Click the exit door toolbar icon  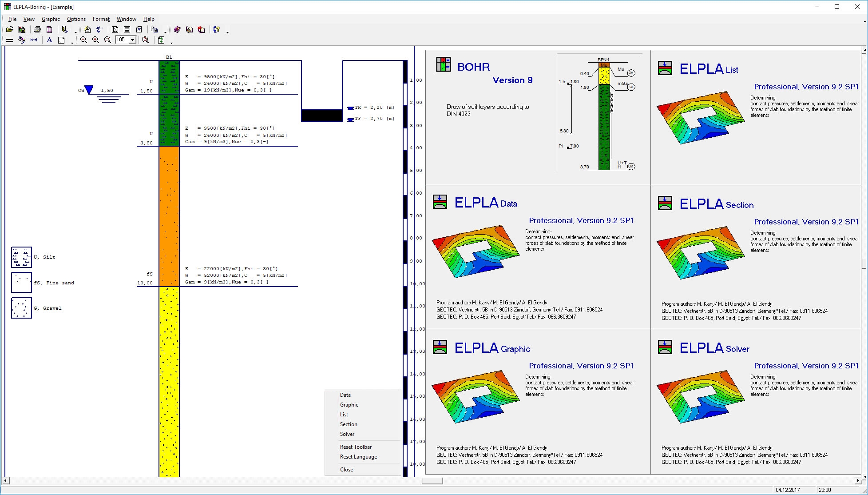point(65,30)
